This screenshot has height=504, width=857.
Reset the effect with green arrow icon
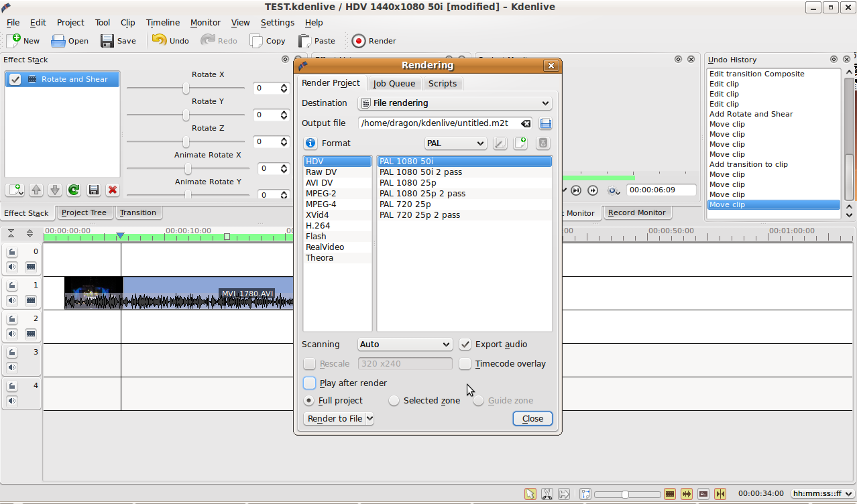pyautogui.click(x=74, y=190)
